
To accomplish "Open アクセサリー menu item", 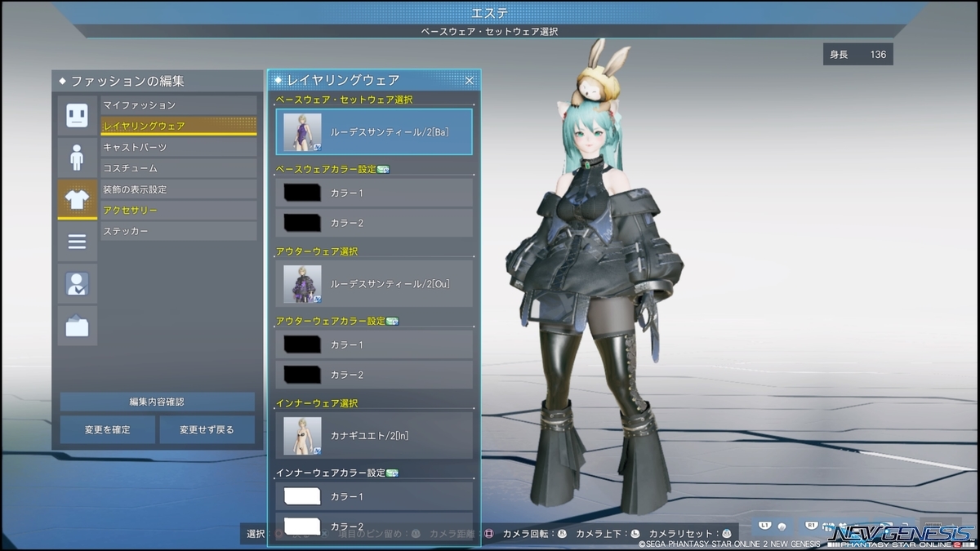I will [178, 210].
